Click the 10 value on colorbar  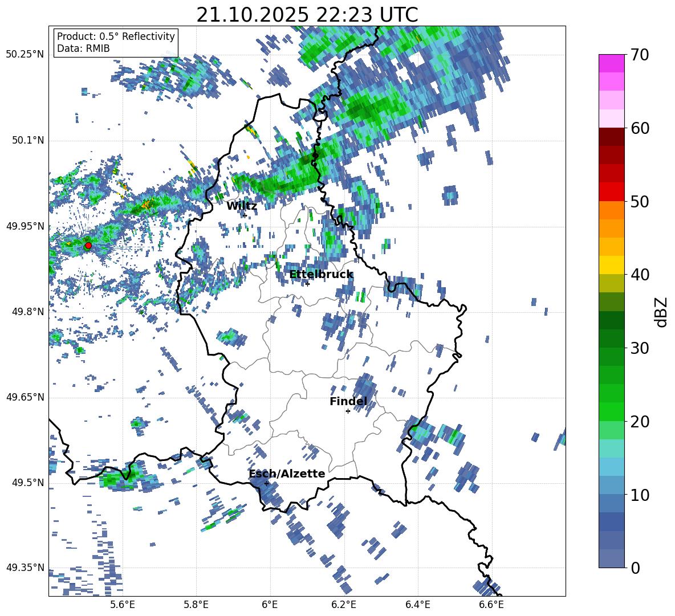tap(640, 495)
